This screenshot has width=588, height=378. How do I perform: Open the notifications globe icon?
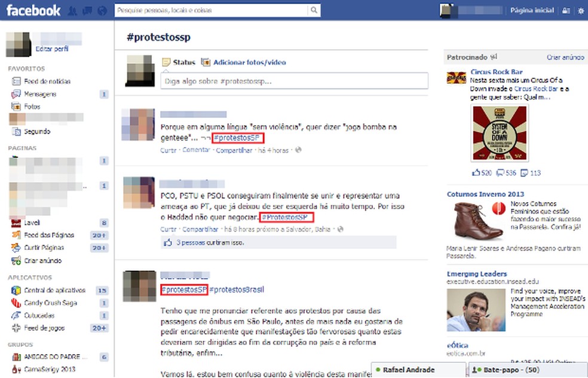[x=102, y=10]
